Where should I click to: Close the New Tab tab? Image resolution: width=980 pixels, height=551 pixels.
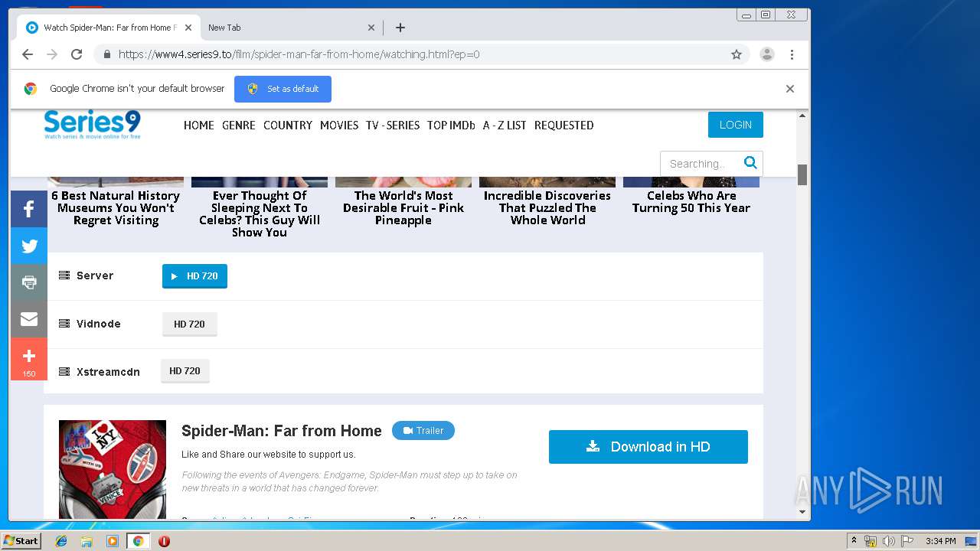[371, 28]
